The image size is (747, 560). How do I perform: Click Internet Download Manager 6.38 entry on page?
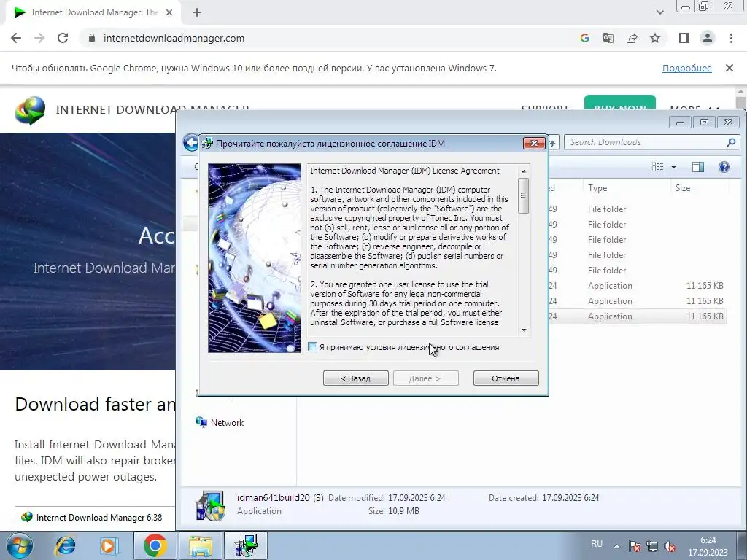[98, 517]
